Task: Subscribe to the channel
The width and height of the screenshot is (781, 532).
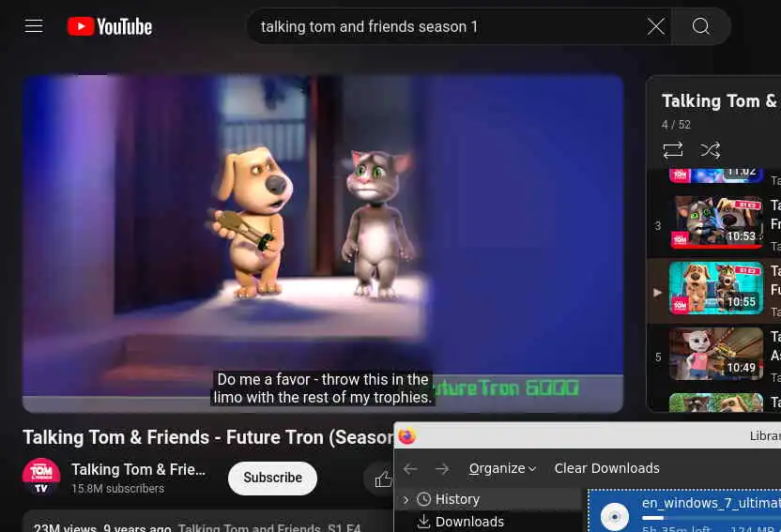Action: (x=272, y=478)
